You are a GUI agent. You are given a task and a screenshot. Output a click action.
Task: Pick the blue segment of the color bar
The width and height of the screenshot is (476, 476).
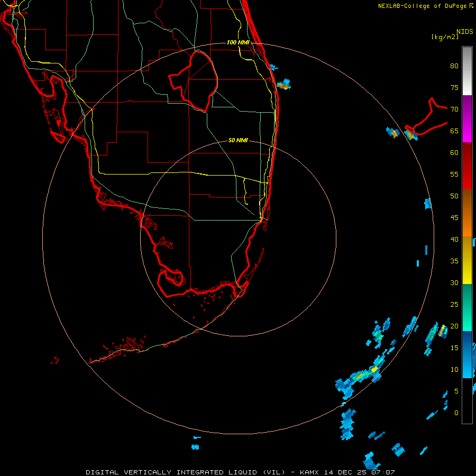pos(467,354)
